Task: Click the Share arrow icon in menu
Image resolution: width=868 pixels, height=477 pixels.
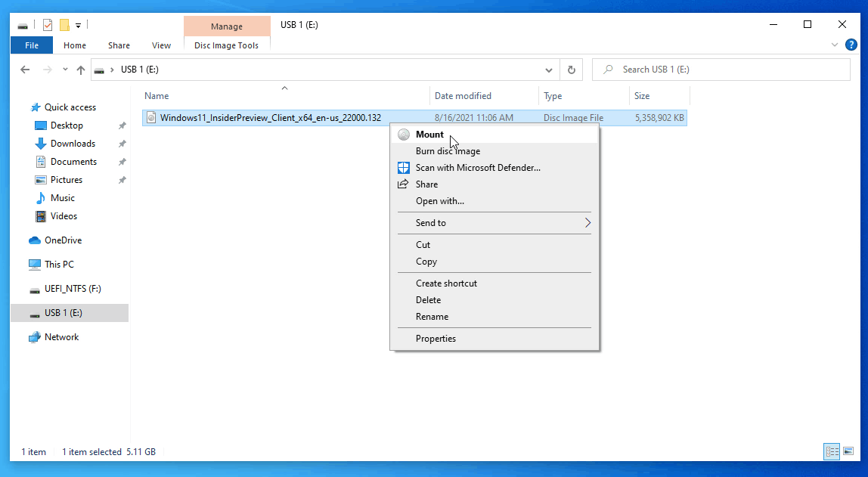Action: (403, 184)
